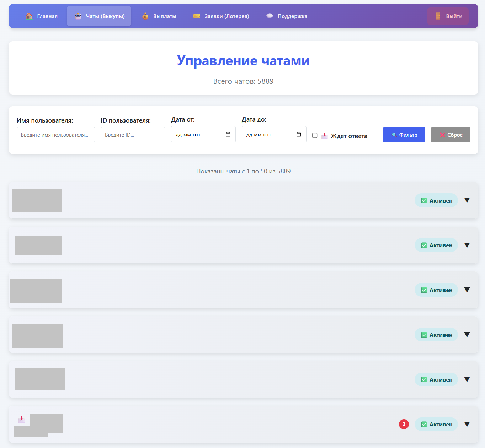Viewport: 485px width, 448px height.
Task: Expand the third chat in the list
Action: [x=467, y=290]
